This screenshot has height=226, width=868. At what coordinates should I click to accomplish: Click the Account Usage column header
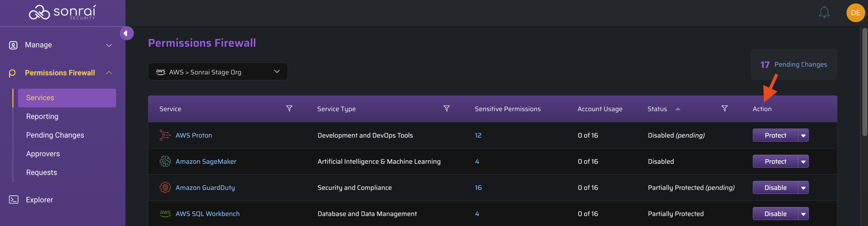click(600, 109)
